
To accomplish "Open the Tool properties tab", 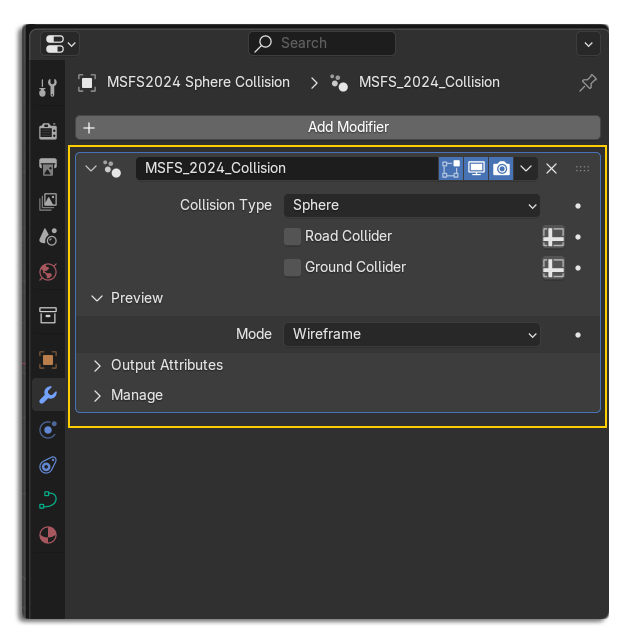I will (x=48, y=87).
